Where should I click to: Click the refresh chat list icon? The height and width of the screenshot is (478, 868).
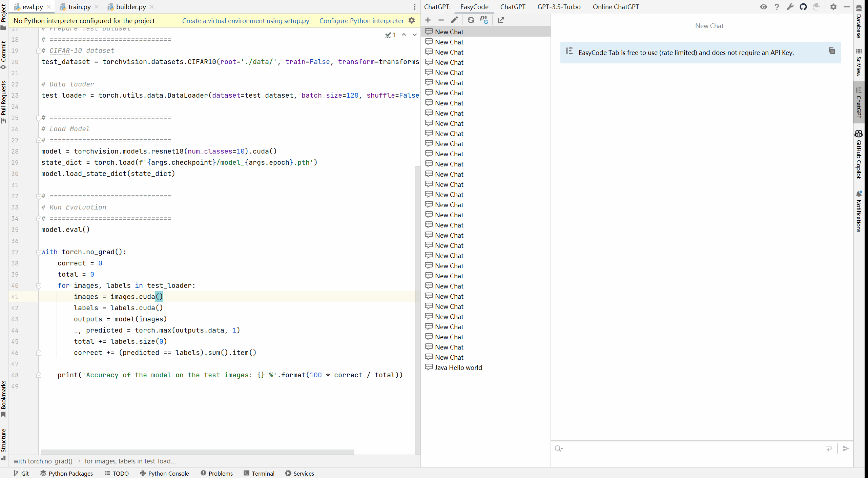[471, 20]
